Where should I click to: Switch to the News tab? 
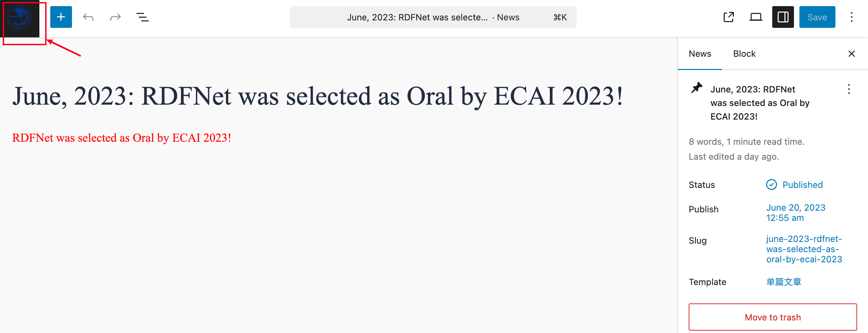[x=700, y=54]
